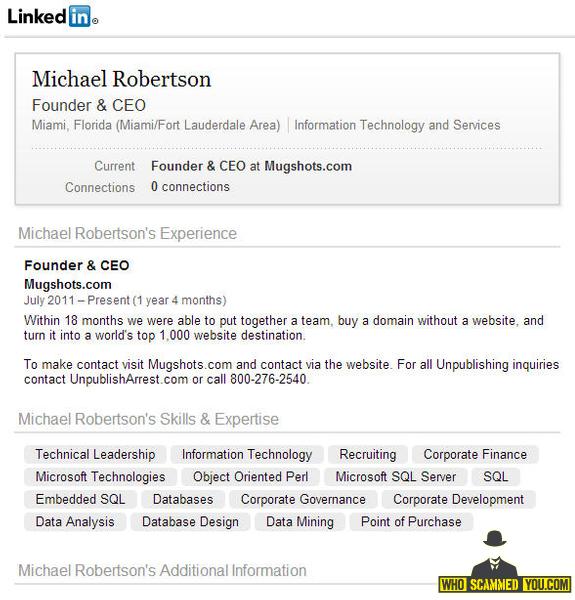
Task: Select the Corporate Finance skill tag
Action: tap(475, 455)
